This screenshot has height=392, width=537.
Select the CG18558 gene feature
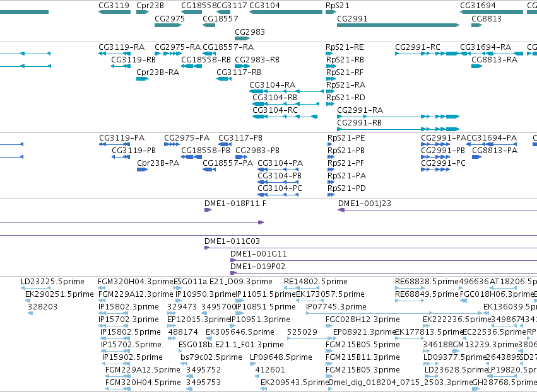pos(191,12)
